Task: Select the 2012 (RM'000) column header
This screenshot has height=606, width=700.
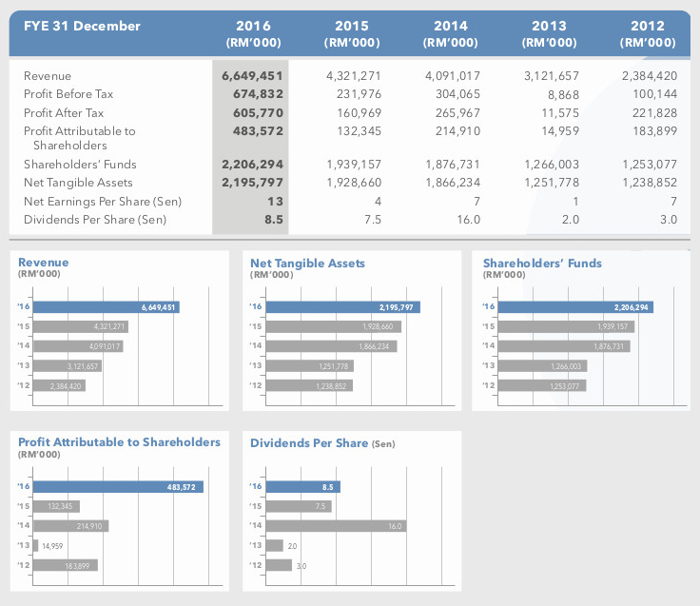Action: click(x=648, y=34)
